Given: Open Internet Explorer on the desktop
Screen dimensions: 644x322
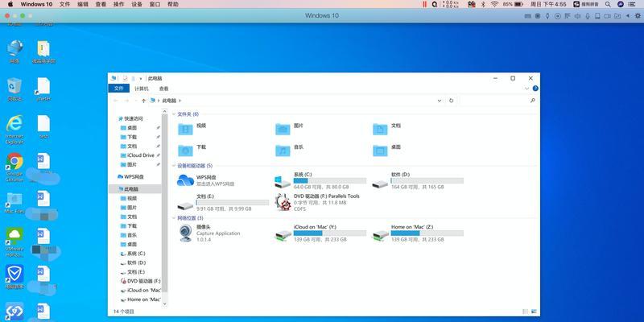Looking at the screenshot, I should pos(14,129).
